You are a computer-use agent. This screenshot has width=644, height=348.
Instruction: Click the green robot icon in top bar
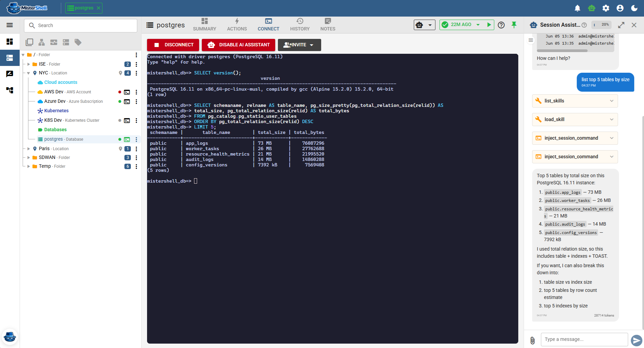point(592,8)
